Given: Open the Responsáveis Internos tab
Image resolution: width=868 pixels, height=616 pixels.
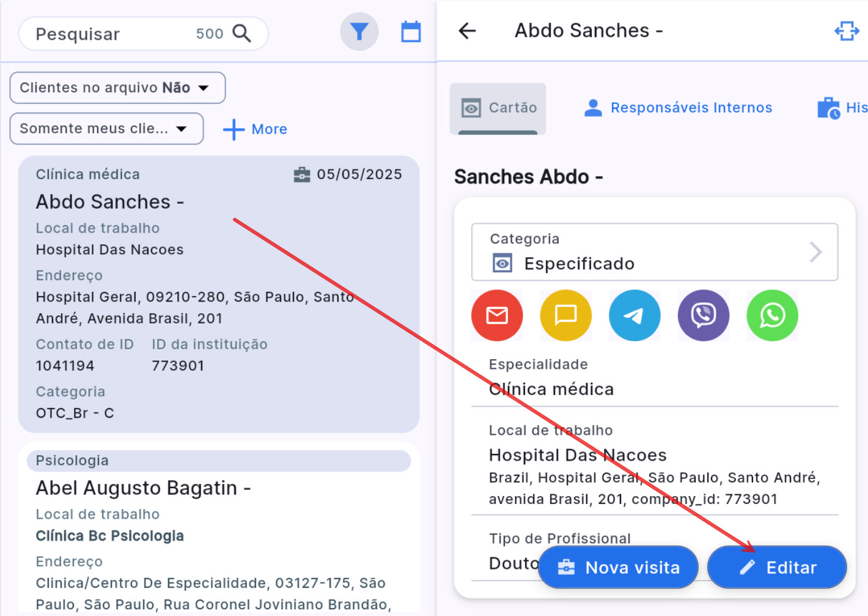Looking at the screenshot, I should [679, 108].
